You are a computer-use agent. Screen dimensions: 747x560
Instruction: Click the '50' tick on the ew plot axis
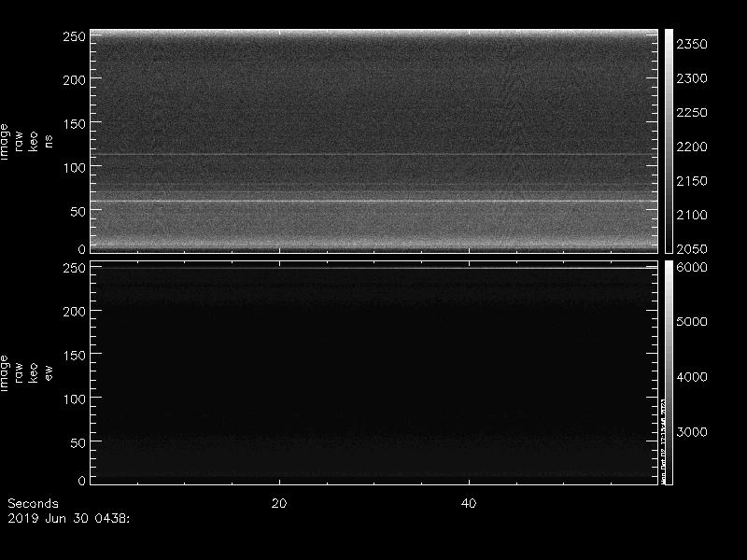tap(78, 442)
